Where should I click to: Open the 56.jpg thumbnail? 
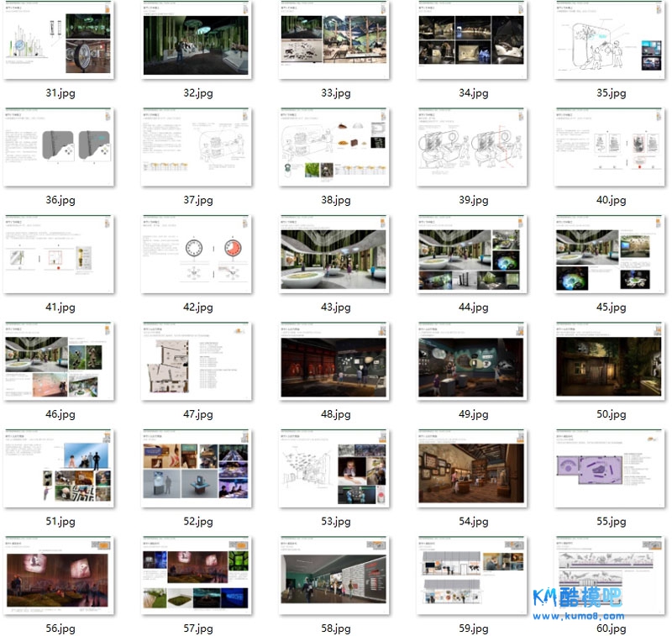[60, 577]
